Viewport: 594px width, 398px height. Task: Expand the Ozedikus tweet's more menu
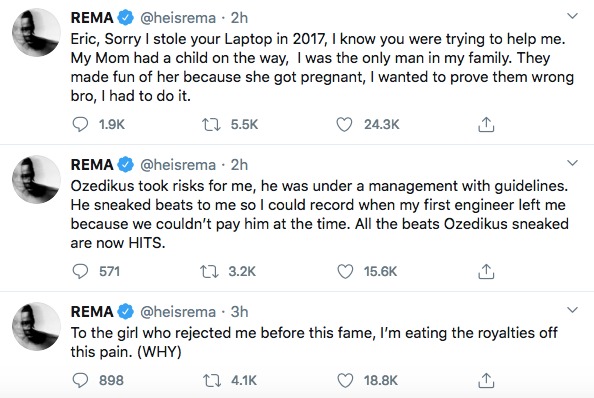click(x=572, y=163)
